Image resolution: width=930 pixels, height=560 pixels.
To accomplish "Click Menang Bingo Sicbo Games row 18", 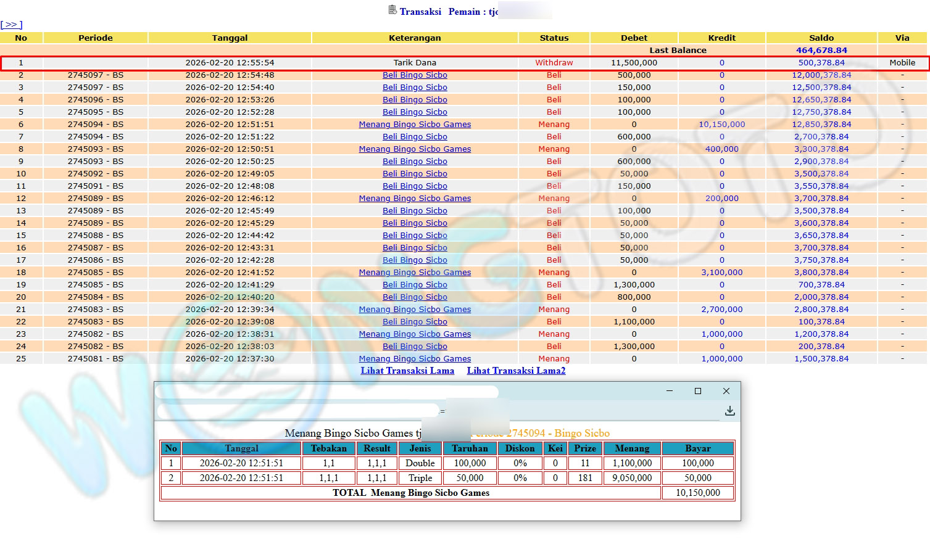I will click(x=415, y=273).
